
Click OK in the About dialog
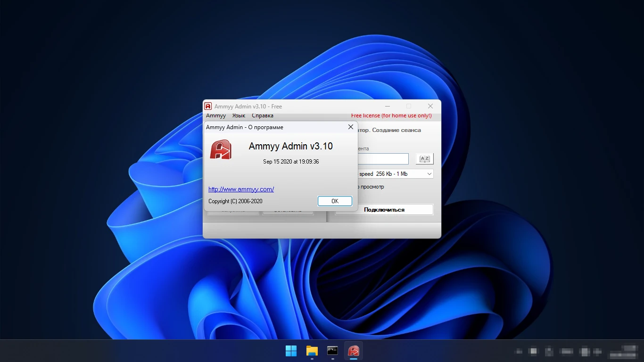[335, 201]
